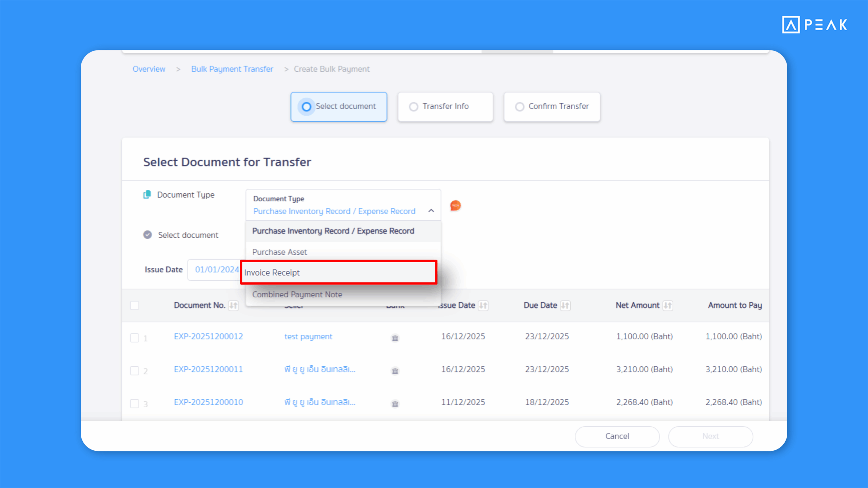Open the orange NEW notification bubble
The image size is (868, 488).
pos(455,205)
